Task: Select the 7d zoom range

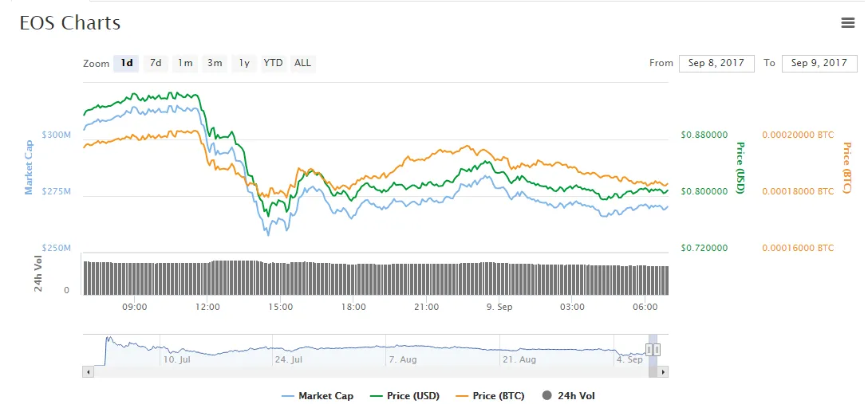Action: pos(156,63)
